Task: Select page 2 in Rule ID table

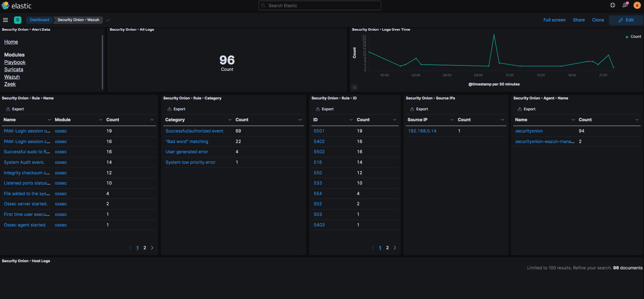Action: pos(387,248)
